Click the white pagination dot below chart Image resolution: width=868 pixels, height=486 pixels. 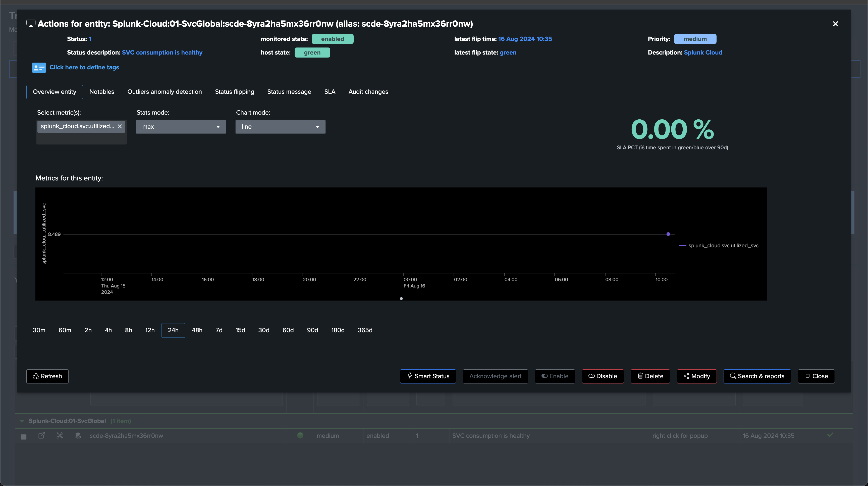(x=401, y=298)
